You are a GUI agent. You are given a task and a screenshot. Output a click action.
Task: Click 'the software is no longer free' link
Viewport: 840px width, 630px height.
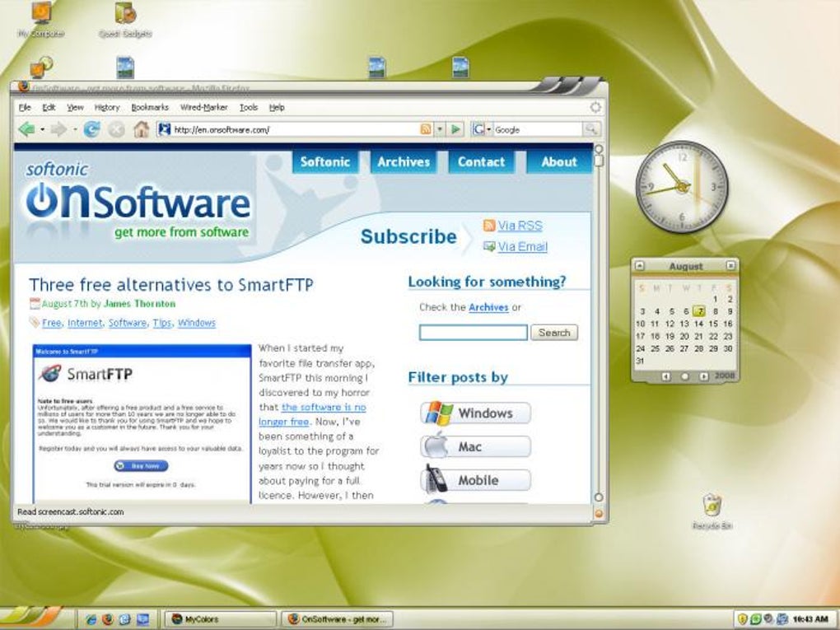312,414
